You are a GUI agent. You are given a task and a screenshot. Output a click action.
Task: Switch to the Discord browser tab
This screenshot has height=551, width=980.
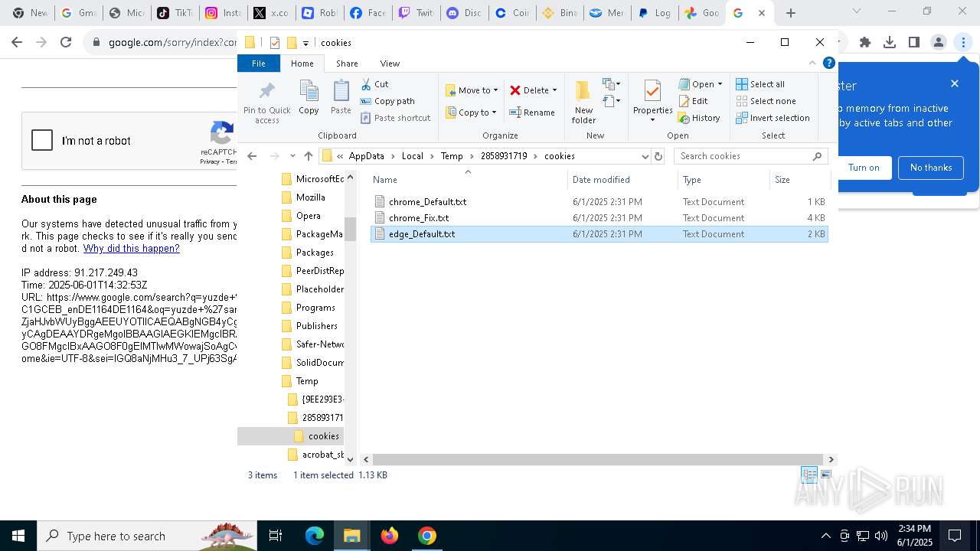click(x=463, y=13)
